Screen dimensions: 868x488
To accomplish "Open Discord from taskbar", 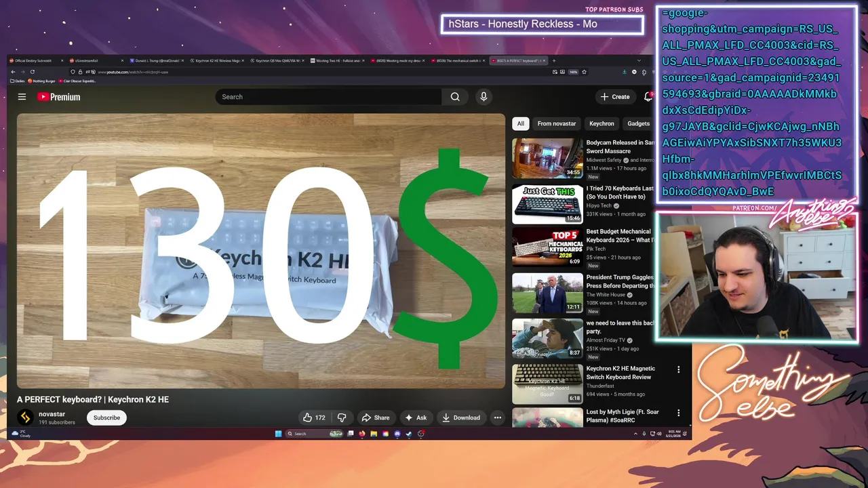I will 397,434.
